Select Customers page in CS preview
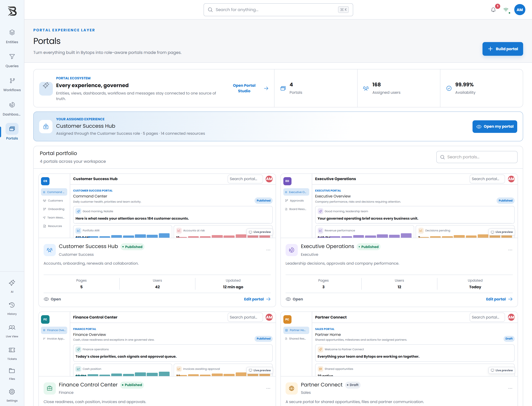The width and height of the screenshot is (532, 406). (54, 201)
